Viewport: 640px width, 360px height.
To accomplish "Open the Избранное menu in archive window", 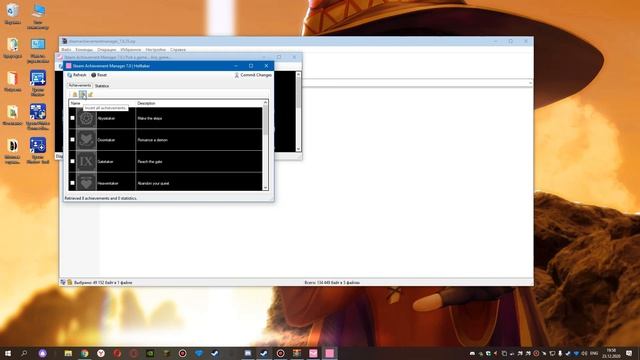I will [x=131, y=50].
